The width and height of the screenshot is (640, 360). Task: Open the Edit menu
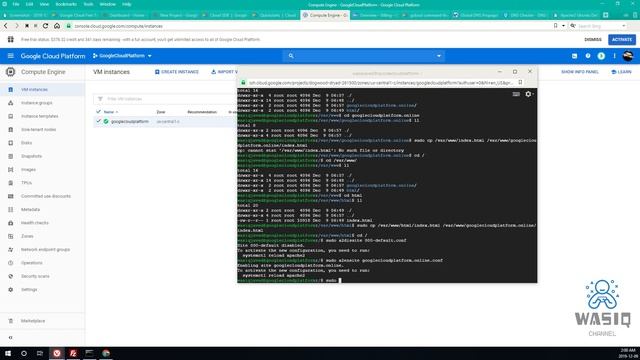point(29,4)
